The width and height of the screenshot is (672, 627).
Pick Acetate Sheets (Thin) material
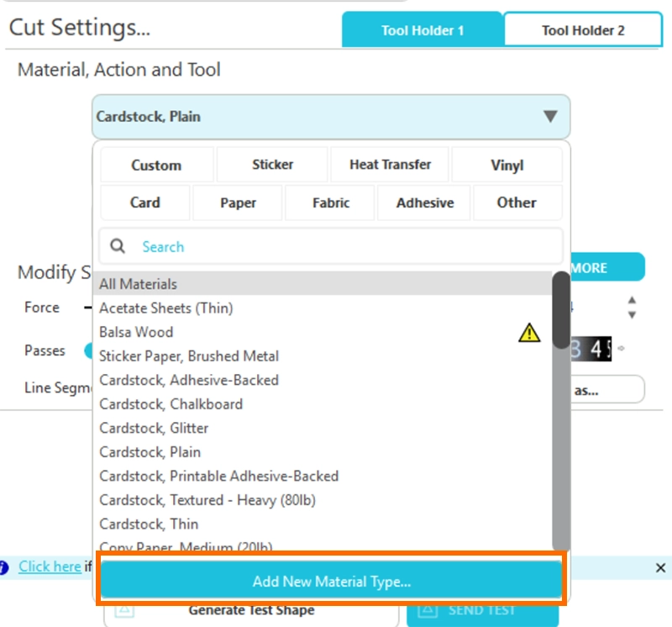[x=165, y=308]
